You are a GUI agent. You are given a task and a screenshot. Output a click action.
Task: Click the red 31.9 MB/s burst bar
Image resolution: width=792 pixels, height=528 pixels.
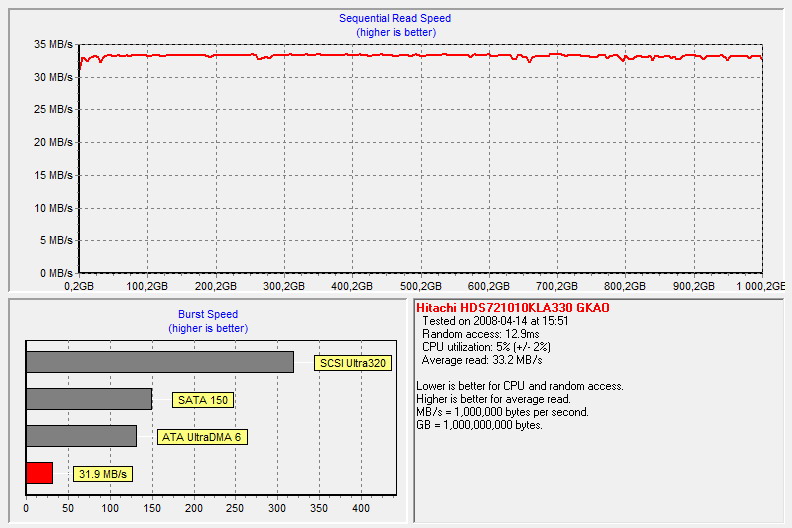tap(39, 473)
